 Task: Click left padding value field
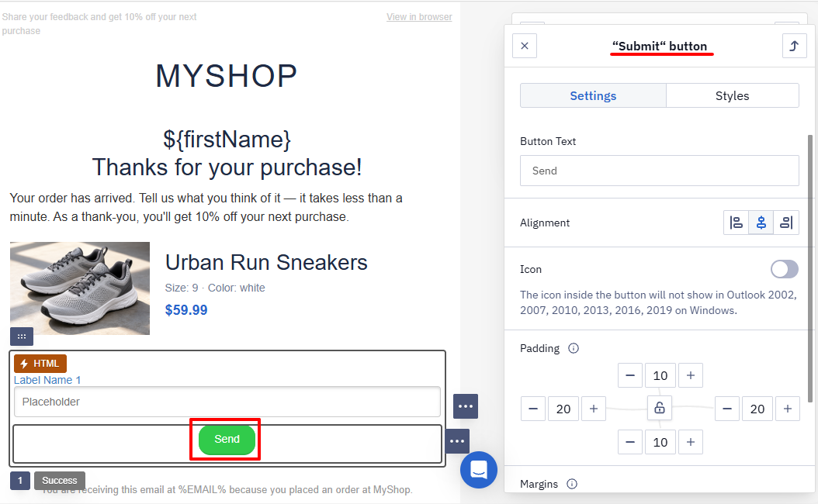[x=563, y=409]
